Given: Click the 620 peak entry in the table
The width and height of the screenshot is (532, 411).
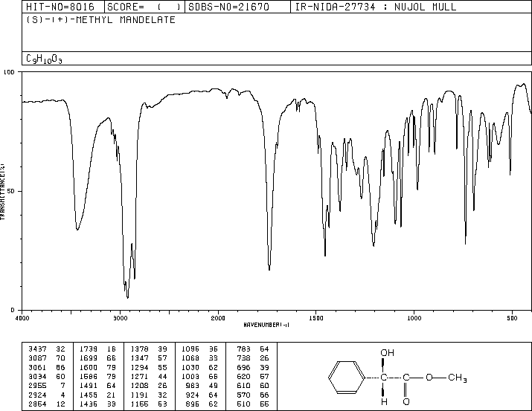Looking at the screenshot, I should (x=253, y=376).
